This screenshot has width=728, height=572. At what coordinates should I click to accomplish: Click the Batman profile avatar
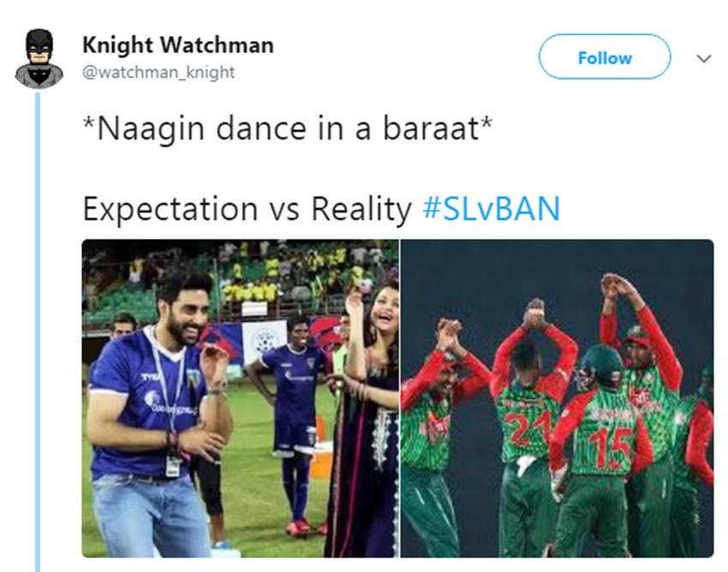(39, 58)
